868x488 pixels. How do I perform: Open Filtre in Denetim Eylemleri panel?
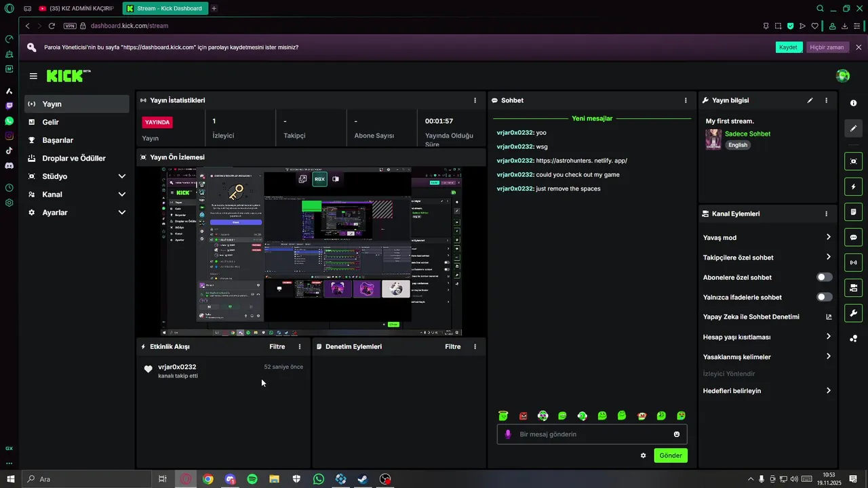[453, 346]
